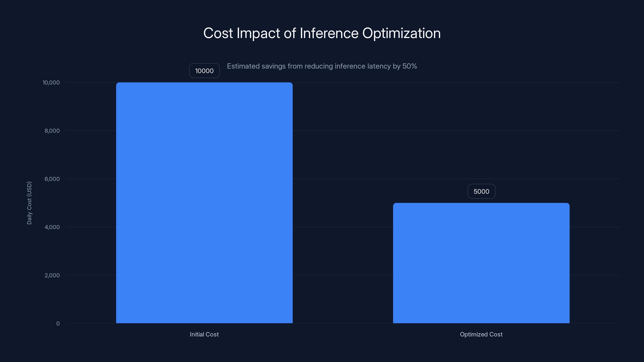Viewport: 644px width, 362px height.
Task: Click the 4,000 tick label
Action: click(x=53, y=227)
